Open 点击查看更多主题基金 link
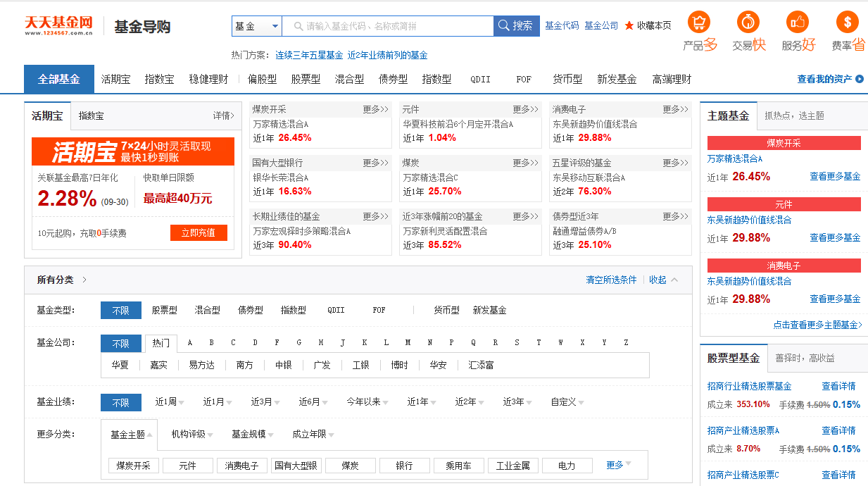868x486 pixels. pyautogui.click(x=818, y=325)
